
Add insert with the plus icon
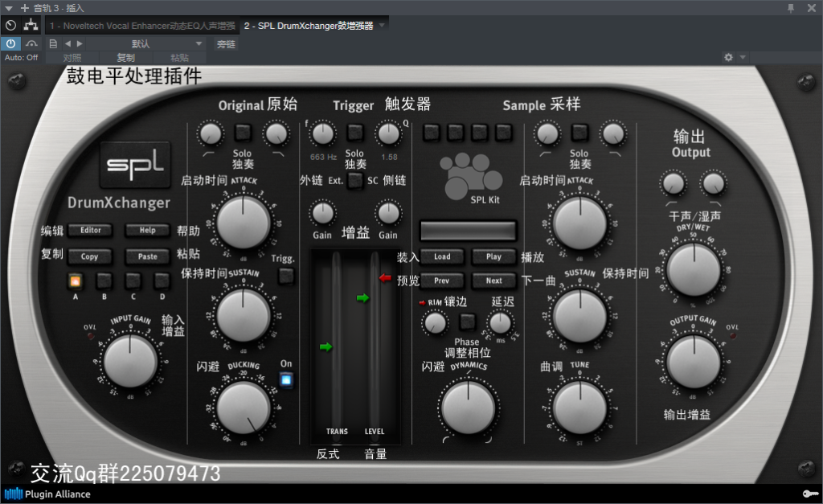tap(25, 8)
